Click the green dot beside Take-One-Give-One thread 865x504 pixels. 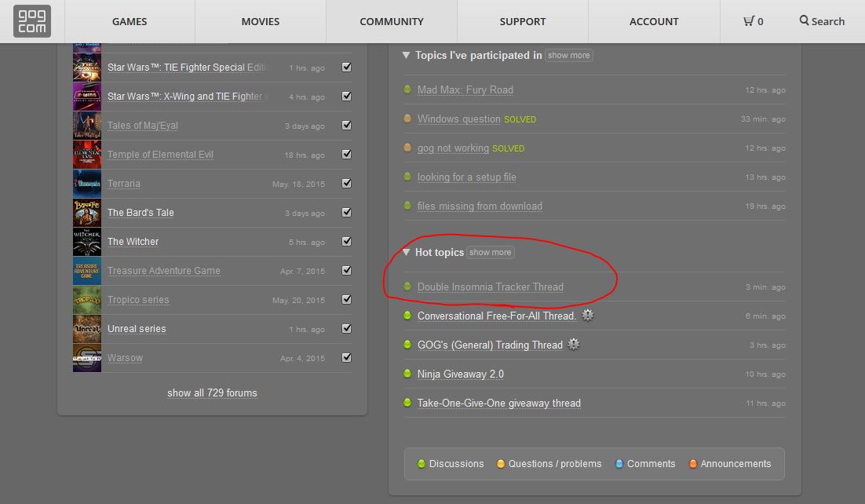tap(407, 403)
